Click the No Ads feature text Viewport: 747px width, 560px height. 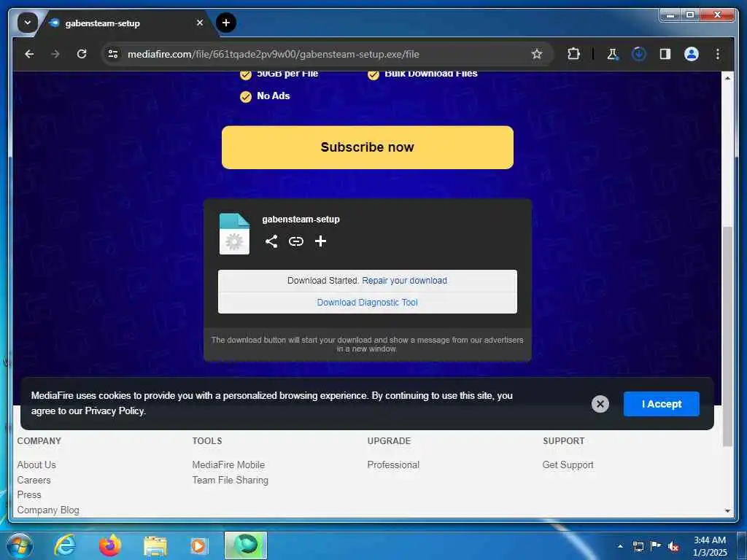click(274, 96)
